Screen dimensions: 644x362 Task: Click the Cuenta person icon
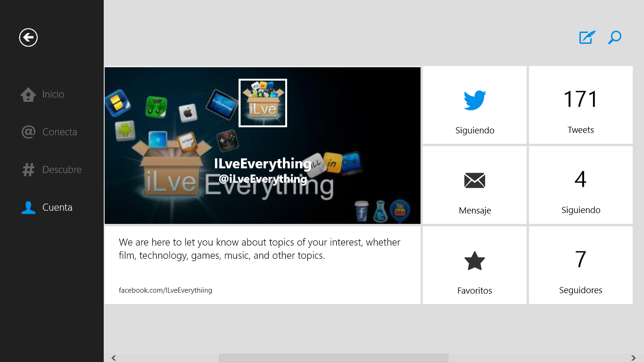pyautogui.click(x=28, y=207)
